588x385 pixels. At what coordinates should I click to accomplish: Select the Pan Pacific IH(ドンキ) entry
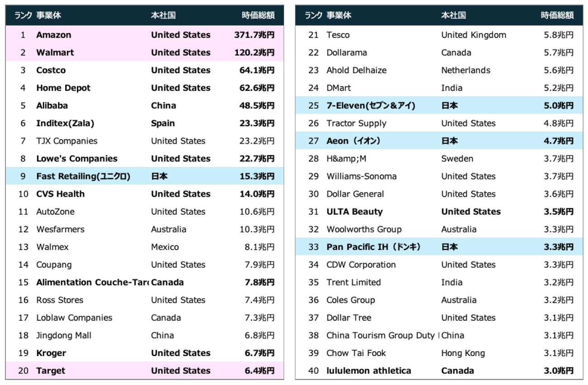click(374, 247)
